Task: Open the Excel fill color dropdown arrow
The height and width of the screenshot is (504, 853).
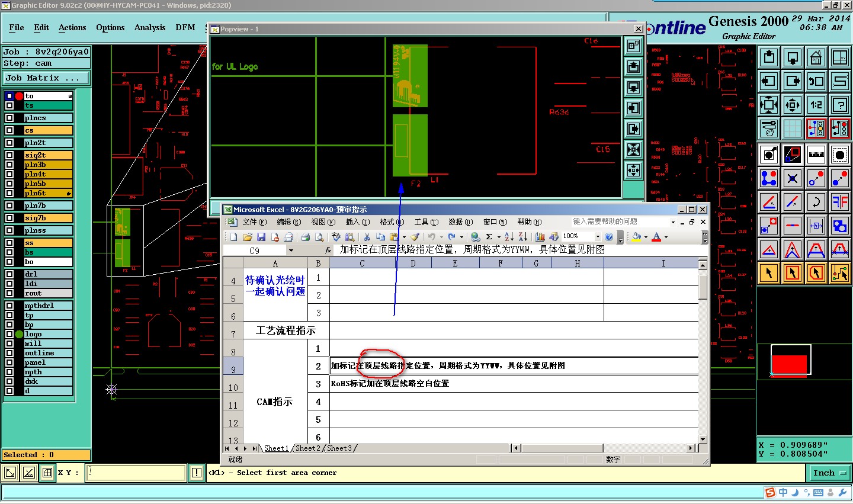Action: (x=646, y=237)
